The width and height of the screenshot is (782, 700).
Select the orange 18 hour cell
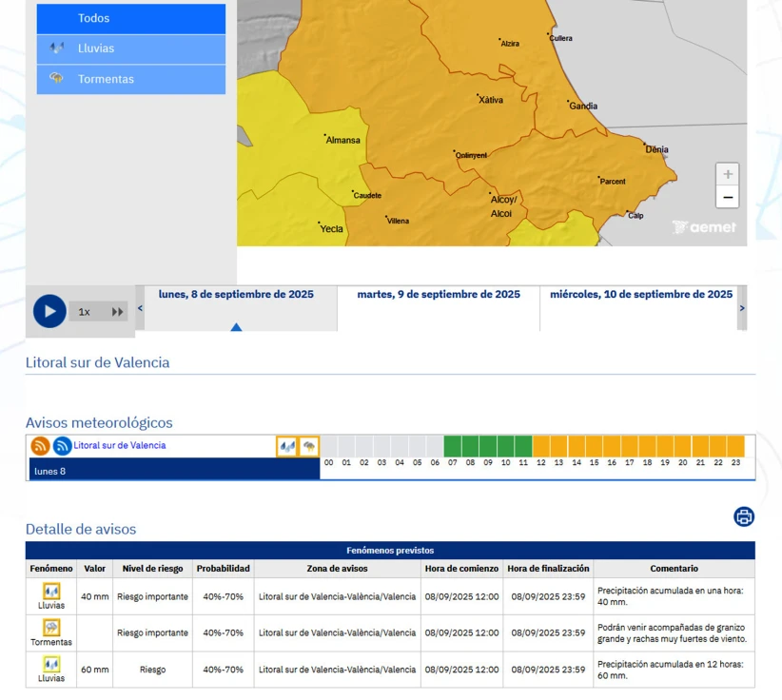pos(647,446)
